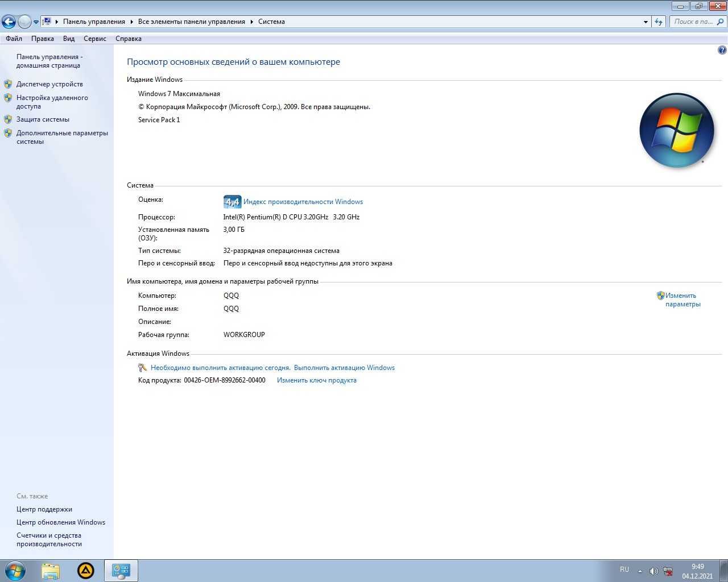Click Система breadcrumb segment
The image size is (728, 582).
tap(271, 22)
